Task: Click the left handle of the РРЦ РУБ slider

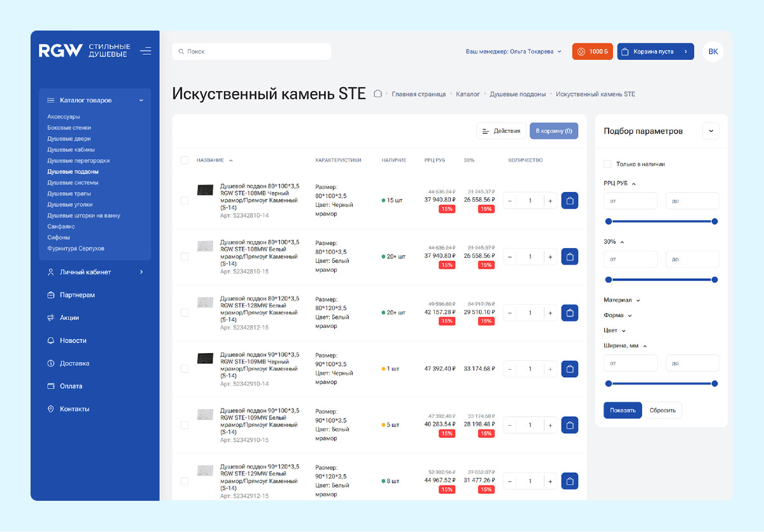Action: coord(609,221)
